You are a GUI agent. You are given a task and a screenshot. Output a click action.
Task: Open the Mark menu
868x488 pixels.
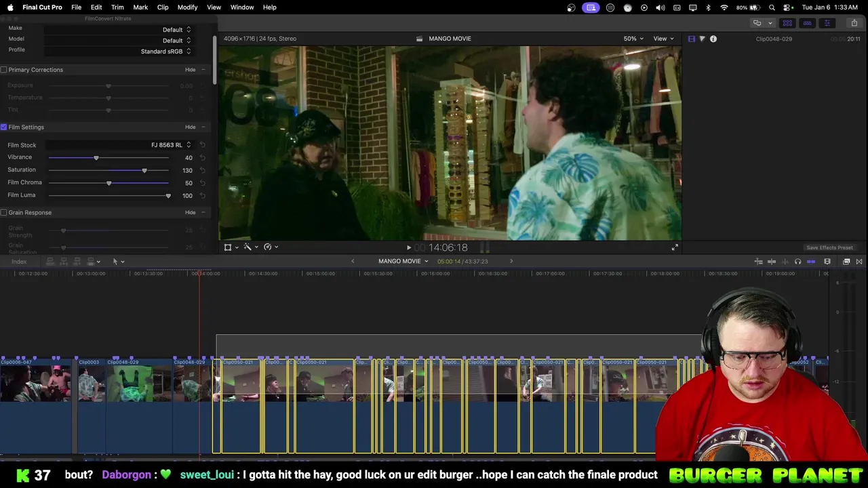(x=140, y=7)
